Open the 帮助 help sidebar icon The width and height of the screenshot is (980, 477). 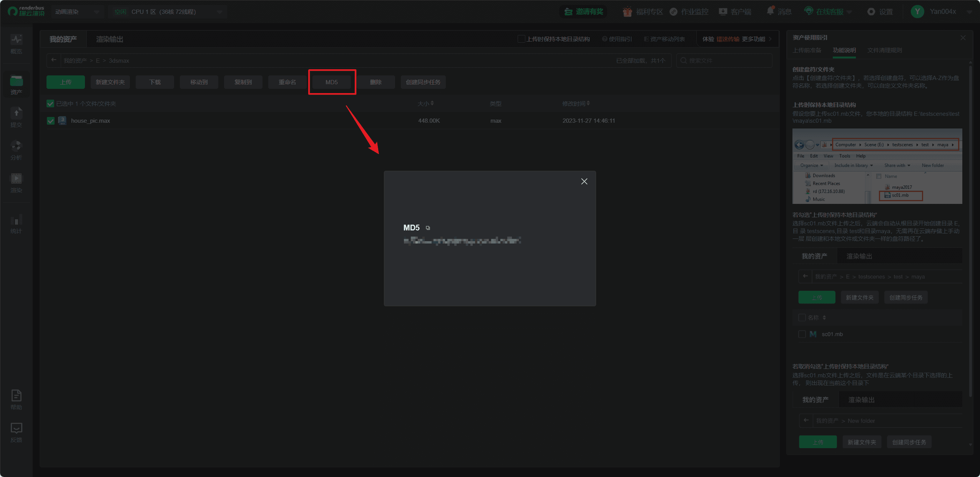point(16,400)
